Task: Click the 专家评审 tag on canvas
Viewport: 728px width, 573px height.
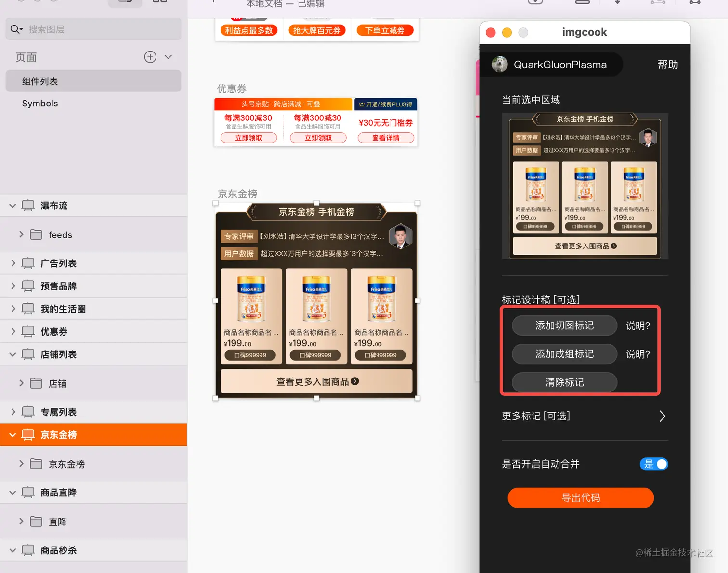Action: point(239,236)
